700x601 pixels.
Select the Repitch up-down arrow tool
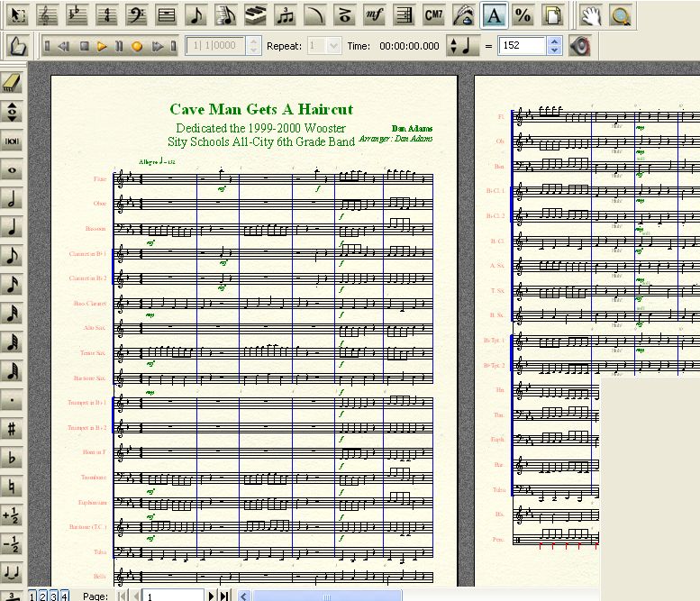[x=12, y=112]
